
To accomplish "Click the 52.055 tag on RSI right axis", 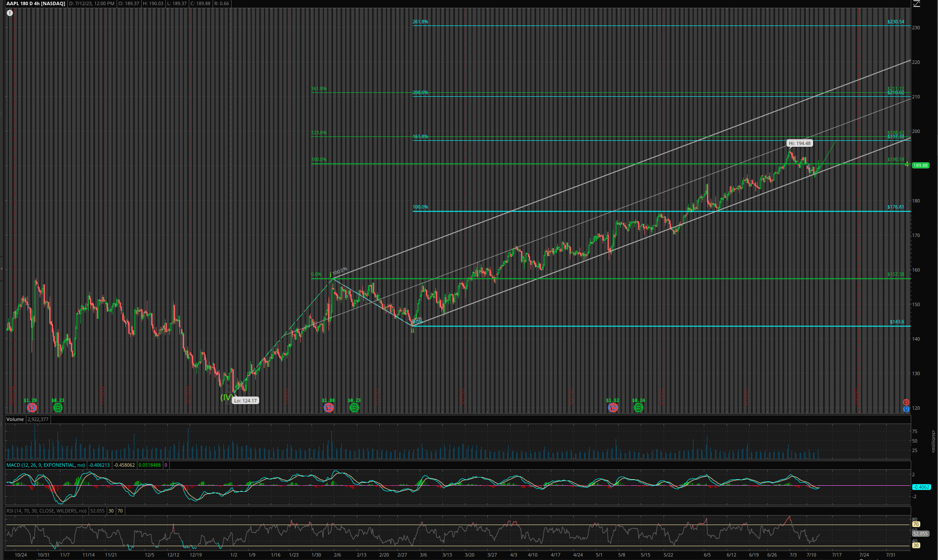I will pyautogui.click(x=921, y=534).
